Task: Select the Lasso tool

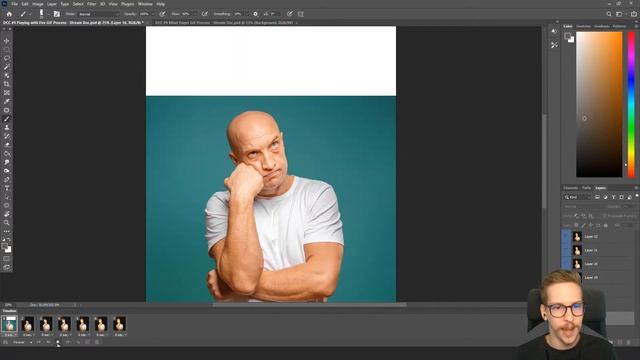Action: coord(7,58)
